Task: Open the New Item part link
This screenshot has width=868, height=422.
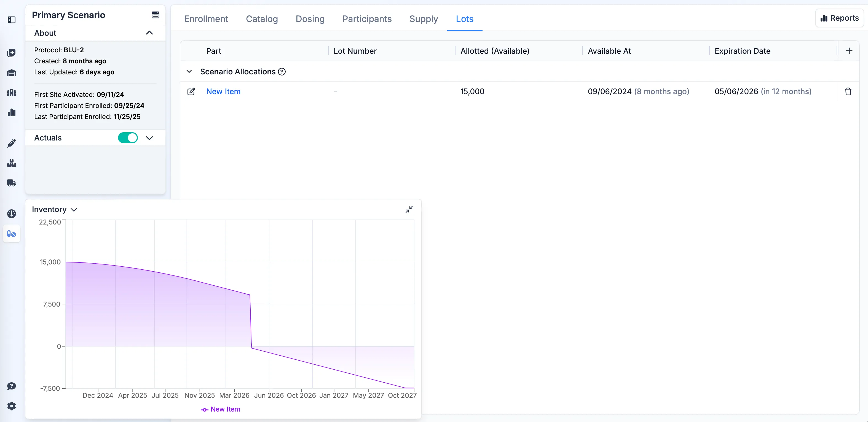Action: [x=223, y=91]
